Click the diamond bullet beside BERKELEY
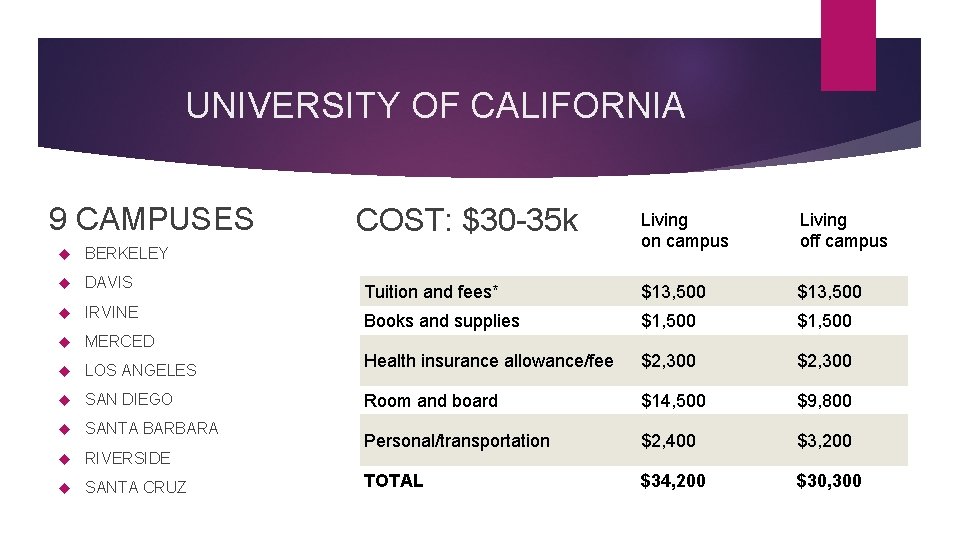The image size is (960, 540). (x=62, y=254)
